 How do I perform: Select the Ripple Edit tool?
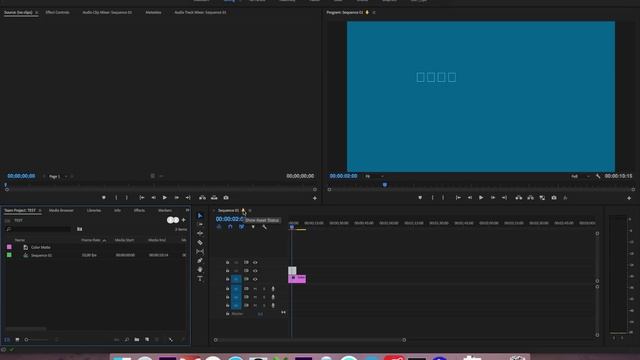point(200,233)
